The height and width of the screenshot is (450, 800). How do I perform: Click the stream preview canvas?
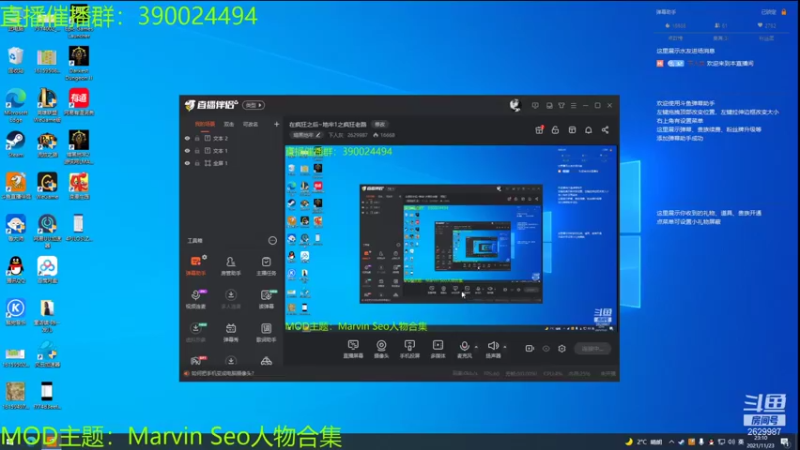pos(451,238)
